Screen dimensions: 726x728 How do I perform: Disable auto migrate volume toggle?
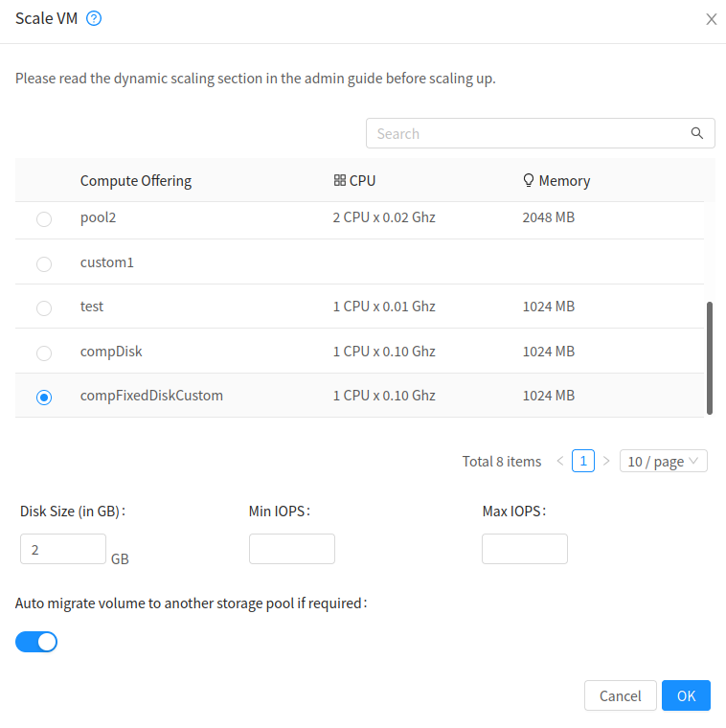point(36,642)
